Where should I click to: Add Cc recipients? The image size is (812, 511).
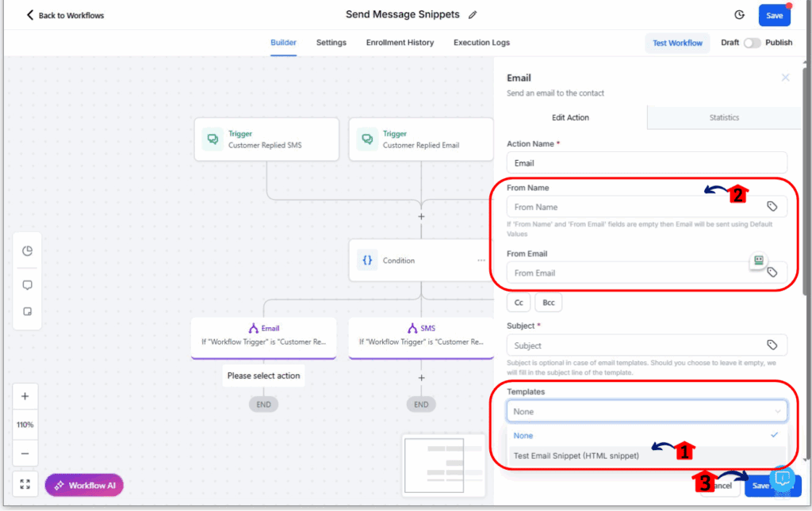(519, 303)
